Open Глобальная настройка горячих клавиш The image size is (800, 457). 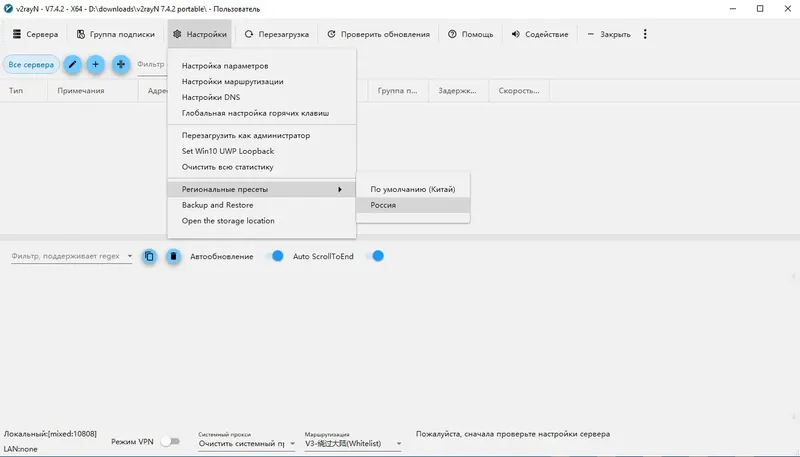click(262, 113)
